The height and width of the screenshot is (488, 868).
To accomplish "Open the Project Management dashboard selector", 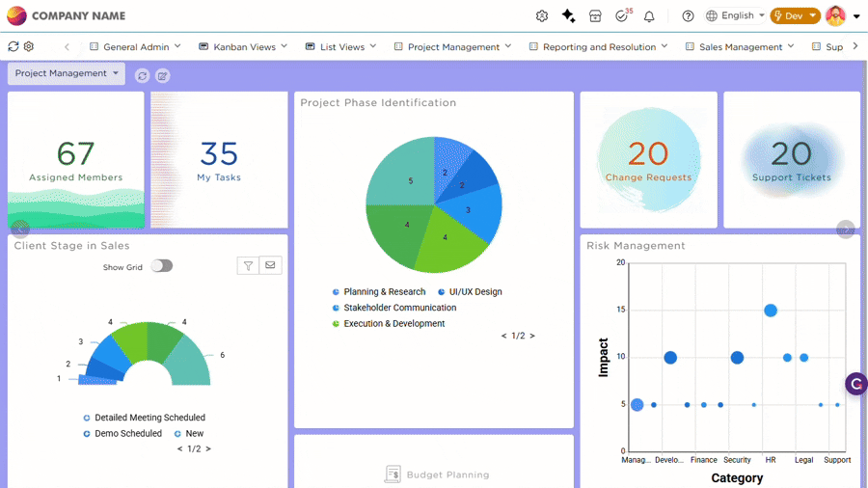I will pos(67,74).
